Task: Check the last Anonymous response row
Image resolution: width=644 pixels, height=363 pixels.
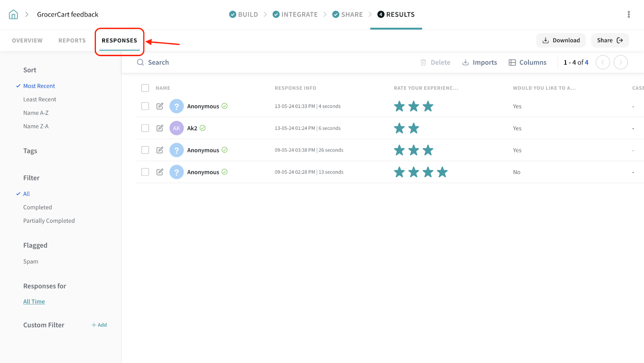Action: (x=145, y=172)
